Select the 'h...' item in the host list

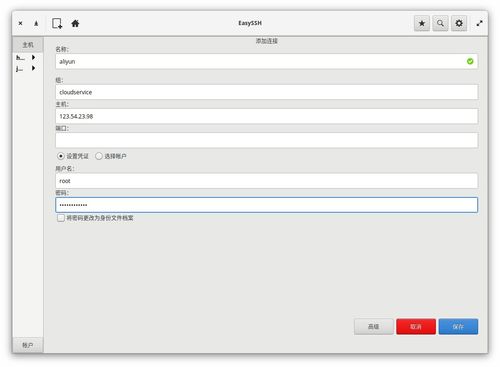[20, 58]
